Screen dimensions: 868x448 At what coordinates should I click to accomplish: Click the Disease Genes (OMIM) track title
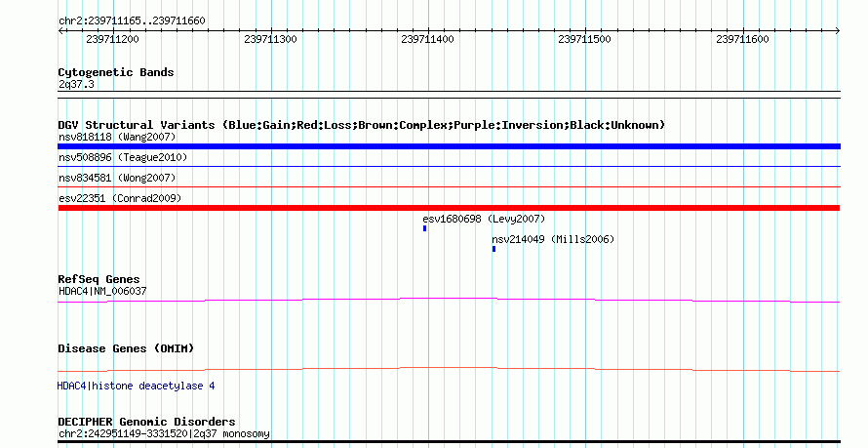point(126,348)
